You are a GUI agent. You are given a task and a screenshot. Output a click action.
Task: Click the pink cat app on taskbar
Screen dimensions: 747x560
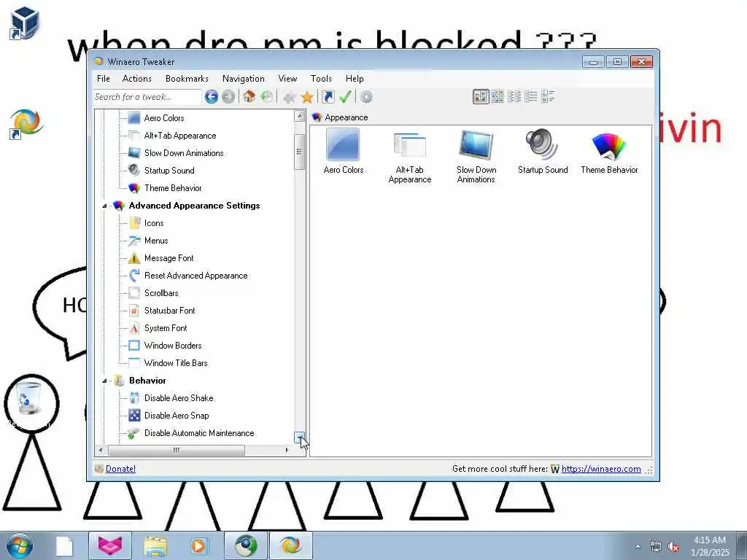[x=110, y=545]
